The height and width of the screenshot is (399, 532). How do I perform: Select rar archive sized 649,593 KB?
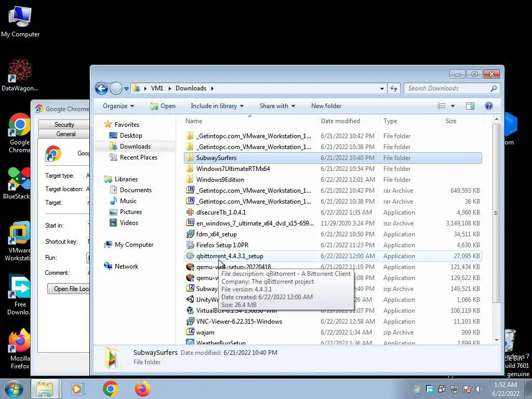coord(333,190)
